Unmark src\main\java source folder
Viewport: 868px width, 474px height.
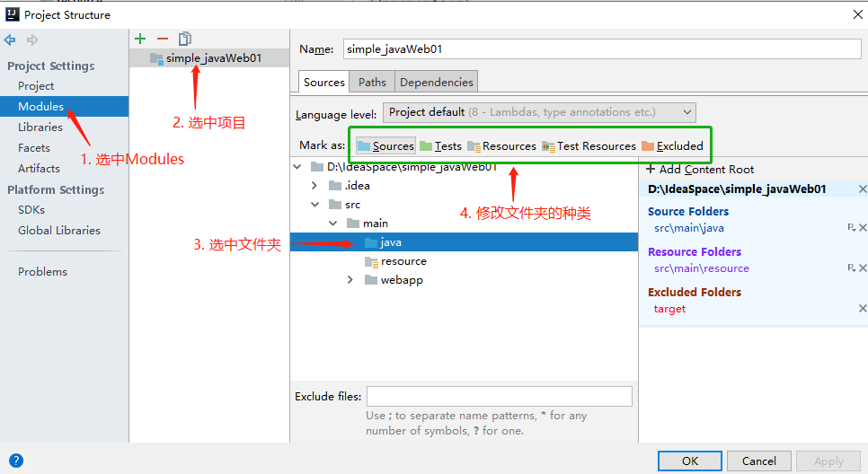pos(863,228)
